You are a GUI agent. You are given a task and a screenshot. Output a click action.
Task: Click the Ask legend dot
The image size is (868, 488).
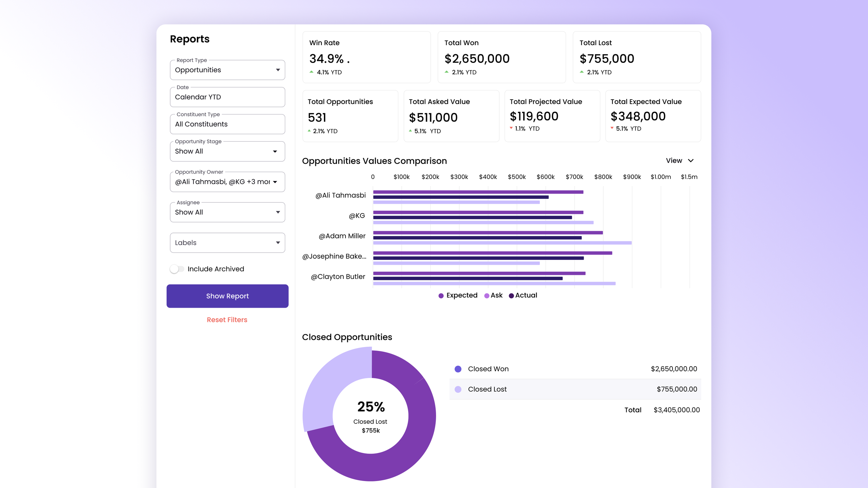(x=487, y=296)
